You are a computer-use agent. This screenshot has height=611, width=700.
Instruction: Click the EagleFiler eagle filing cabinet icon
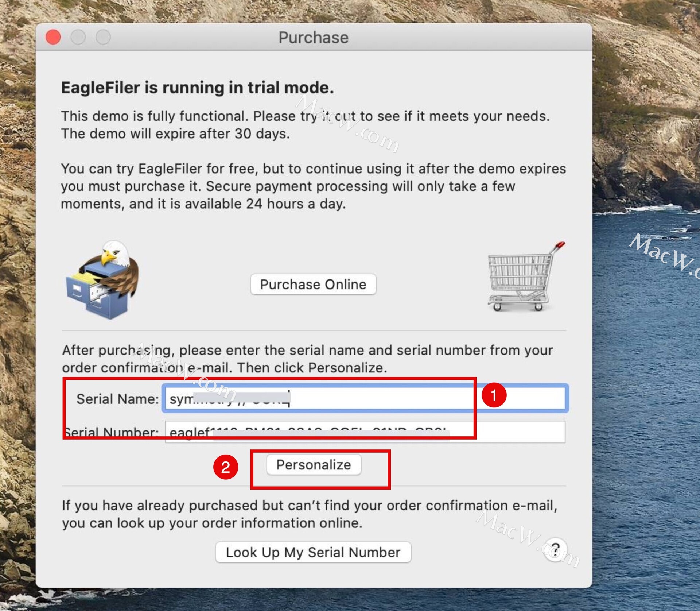(x=103, y=280)
